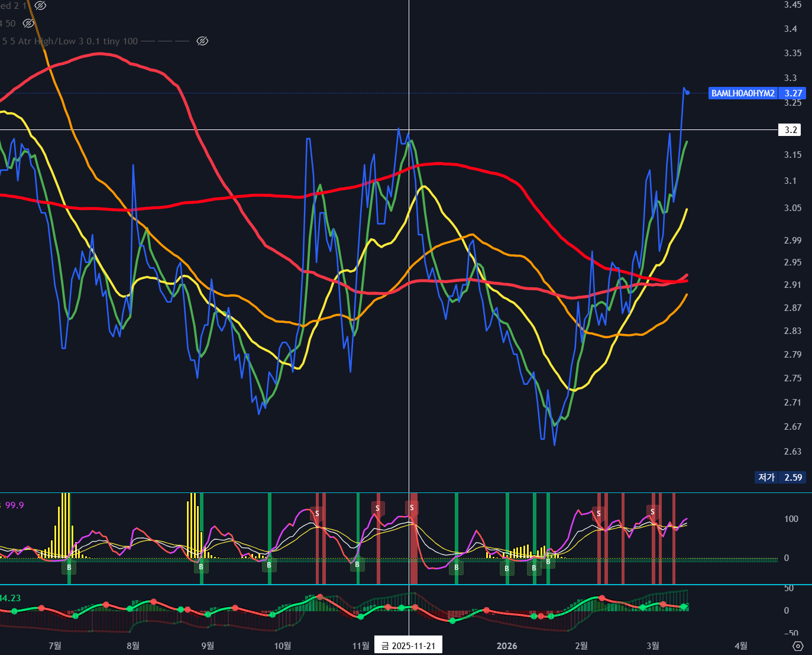
Task: Select the S signal marker in early 2월
Action: 599,513
